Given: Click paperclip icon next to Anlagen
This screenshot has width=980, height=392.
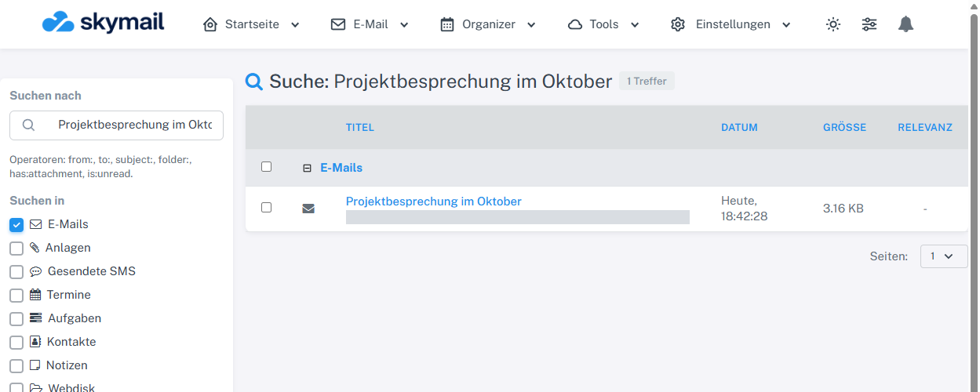Looking at the screenshot, I should [35, 248].
